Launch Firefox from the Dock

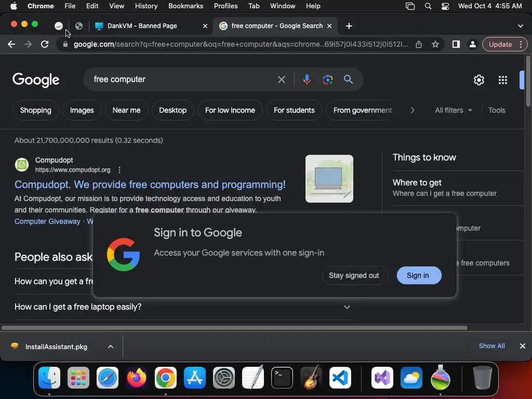click(137, 378)
